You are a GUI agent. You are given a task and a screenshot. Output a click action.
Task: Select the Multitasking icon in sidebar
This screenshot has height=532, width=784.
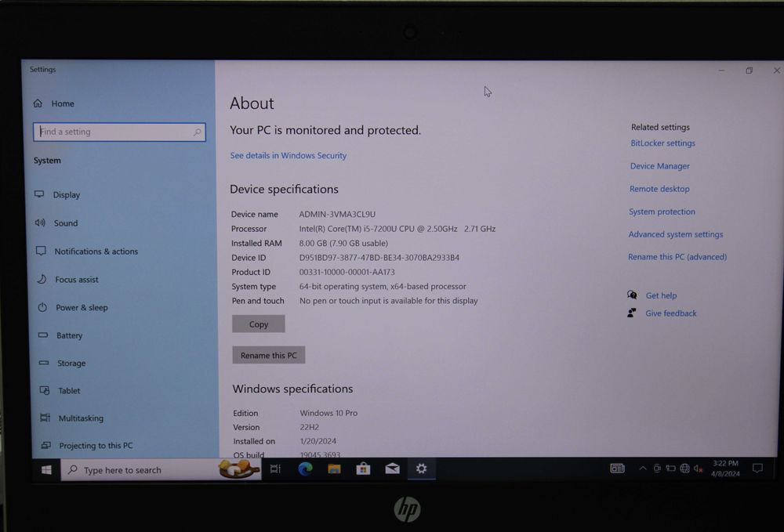[x=45, y=418]
